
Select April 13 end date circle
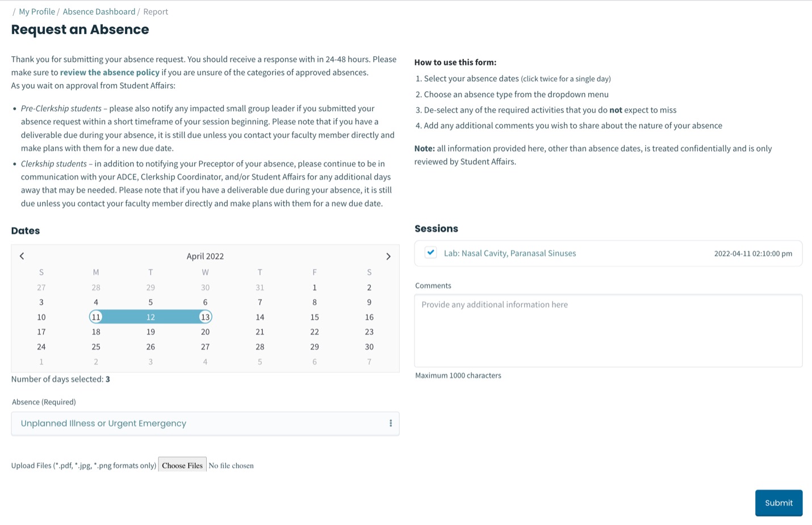[205, 317]
